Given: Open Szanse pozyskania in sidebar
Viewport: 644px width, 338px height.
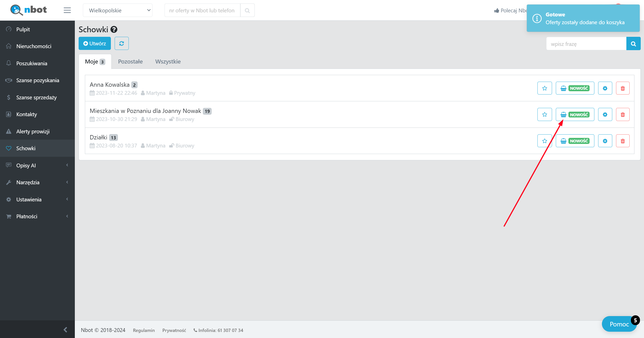Looking at the screenshot, I should 37,80.
